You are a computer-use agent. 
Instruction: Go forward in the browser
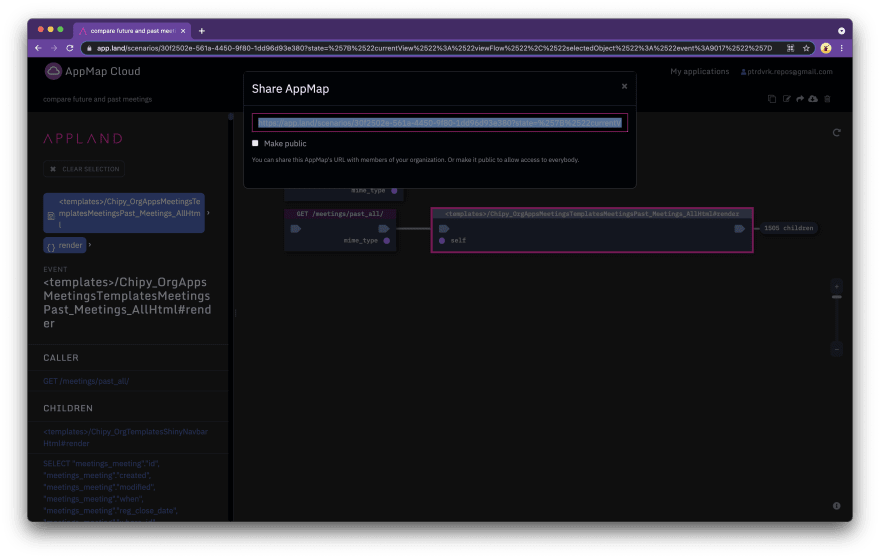(x=54, y=48)
